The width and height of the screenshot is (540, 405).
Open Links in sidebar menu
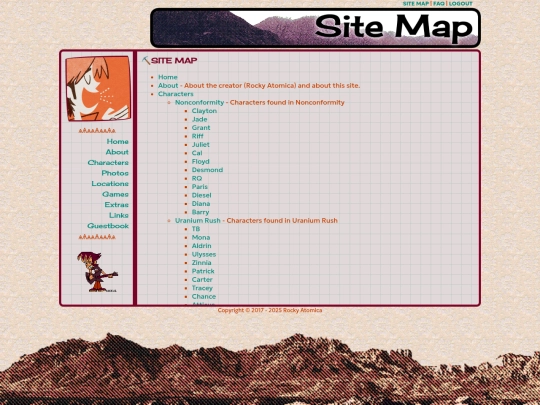(x=119, y=215)
